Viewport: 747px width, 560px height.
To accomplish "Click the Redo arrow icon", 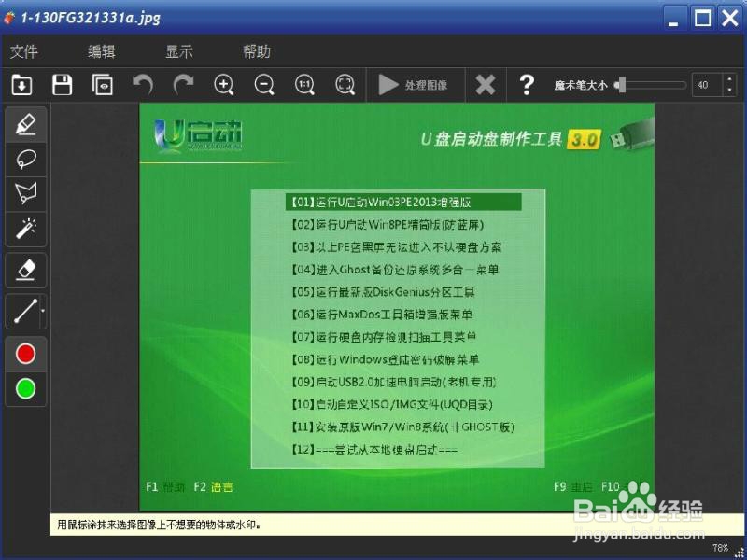I will (x=185, y=85).
